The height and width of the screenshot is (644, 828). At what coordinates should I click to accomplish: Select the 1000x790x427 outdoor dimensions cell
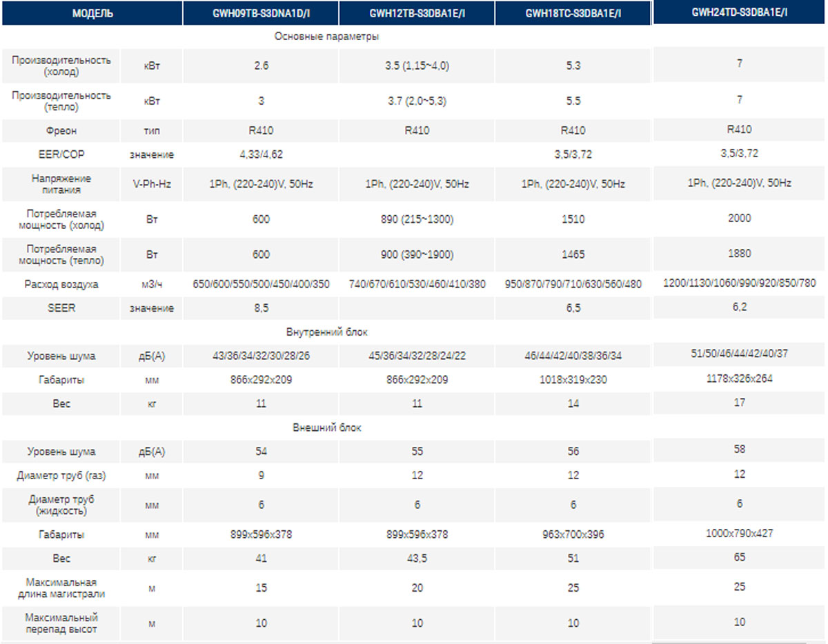[739, 533]
